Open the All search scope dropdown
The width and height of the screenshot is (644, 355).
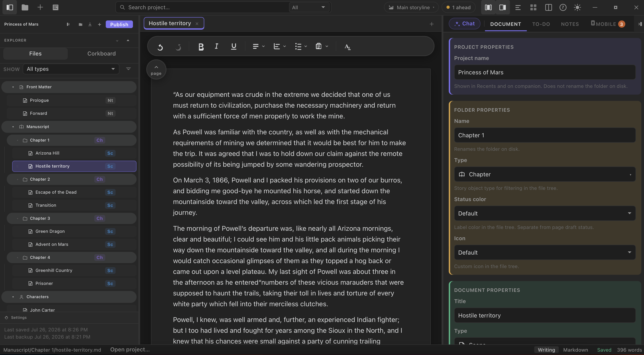coord(309,7)
